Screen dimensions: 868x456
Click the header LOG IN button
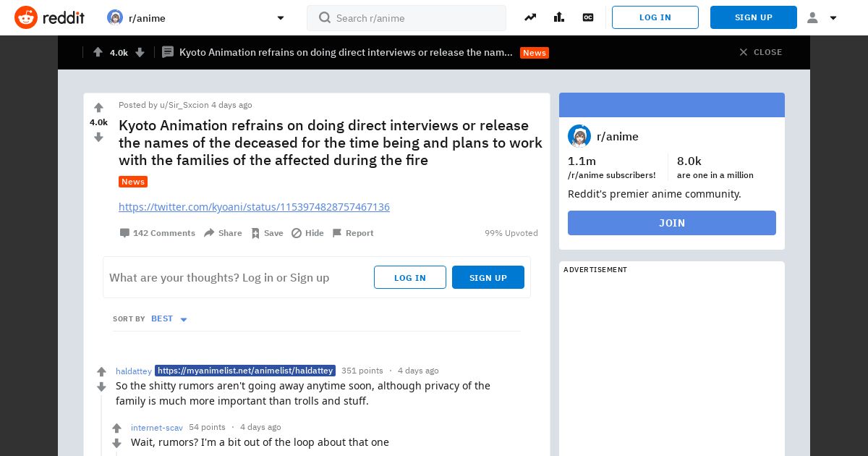coord(655,17)
